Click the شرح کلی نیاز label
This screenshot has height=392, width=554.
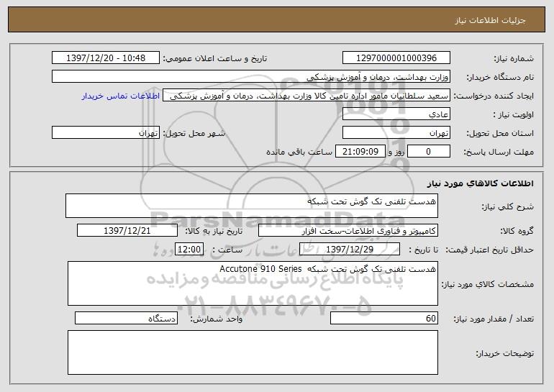point(507,206)
